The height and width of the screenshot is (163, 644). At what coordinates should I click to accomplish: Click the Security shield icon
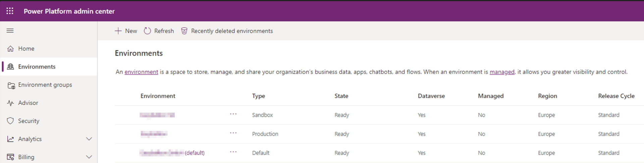pyautogui.click(x=10, y=121)
